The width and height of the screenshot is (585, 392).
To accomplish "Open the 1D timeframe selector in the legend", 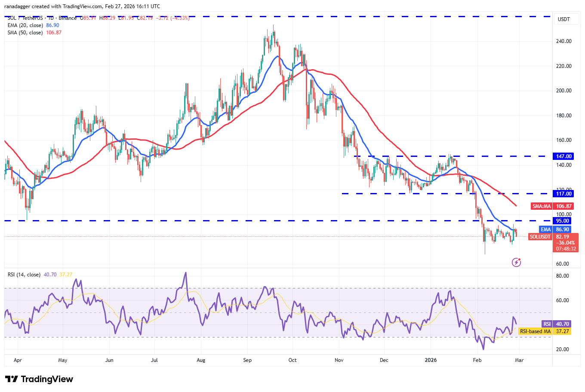I will [x=49, y=18].
